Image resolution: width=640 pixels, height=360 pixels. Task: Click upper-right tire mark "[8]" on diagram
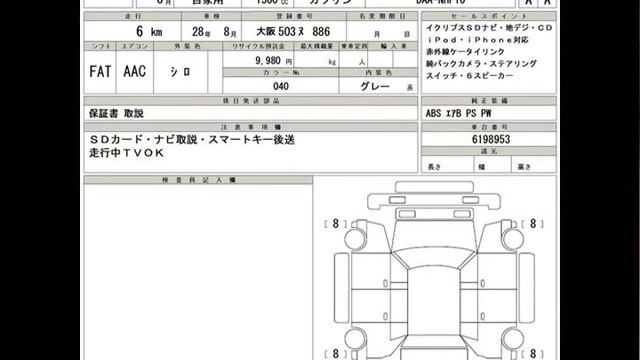533,224
